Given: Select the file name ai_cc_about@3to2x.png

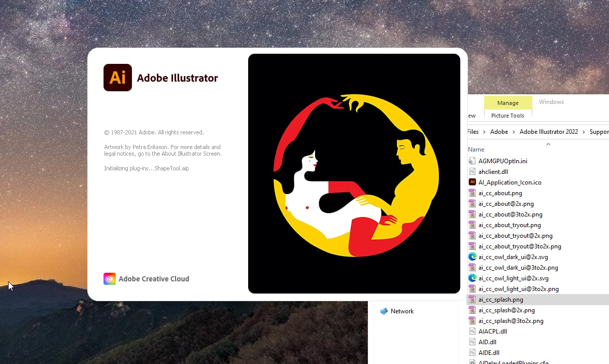Looking at the screenshot, I should [x=511, y=214].
